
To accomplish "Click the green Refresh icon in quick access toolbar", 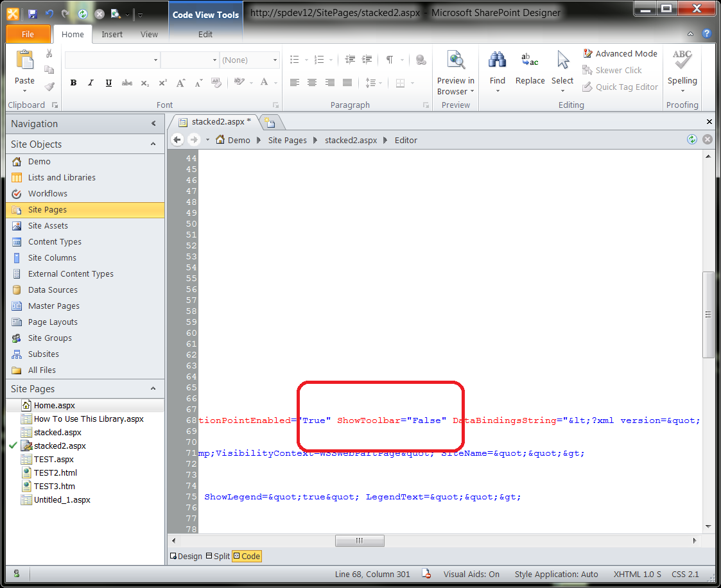I will 83,14.
